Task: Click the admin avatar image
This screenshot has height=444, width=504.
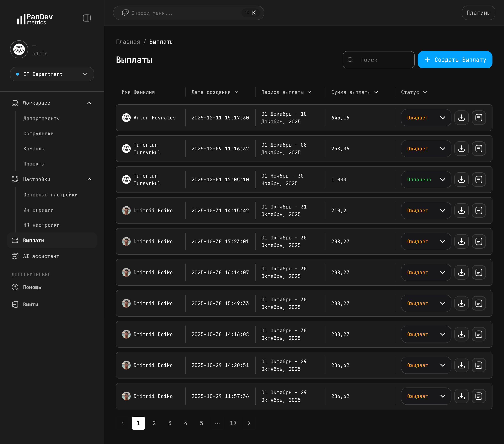Action: click(19, 49)
